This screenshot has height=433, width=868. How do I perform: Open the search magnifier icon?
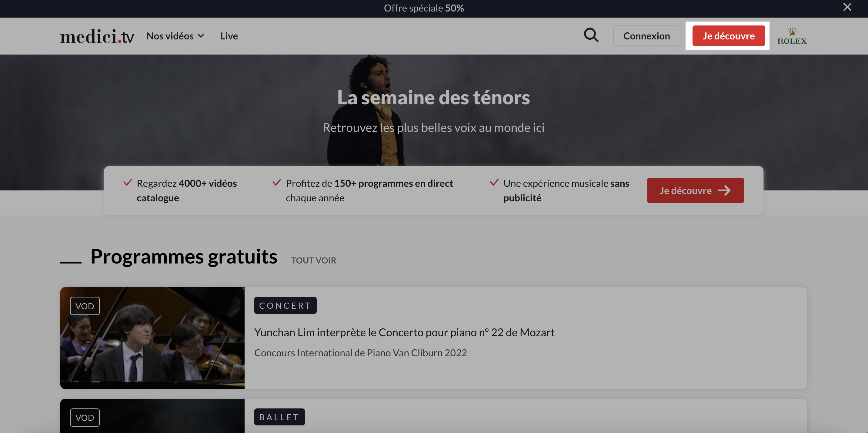[591, 35]
